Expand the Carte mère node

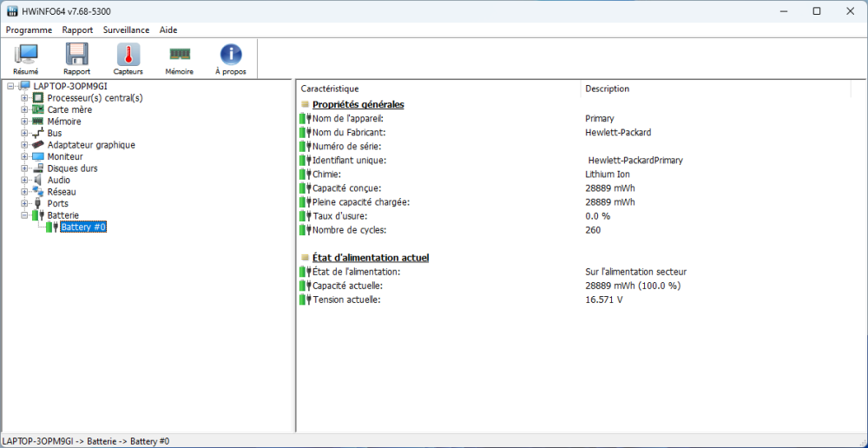click(24, 109)
